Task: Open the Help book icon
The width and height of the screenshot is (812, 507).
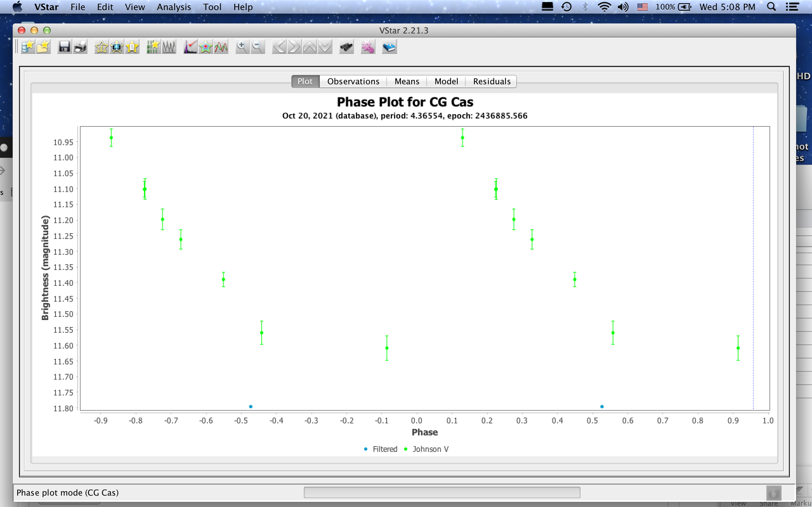Action: [389, 47]
